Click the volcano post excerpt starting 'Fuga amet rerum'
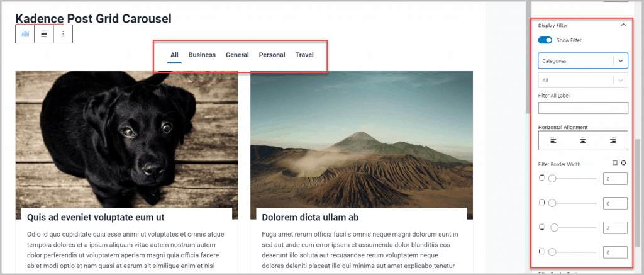 (360, 250)
